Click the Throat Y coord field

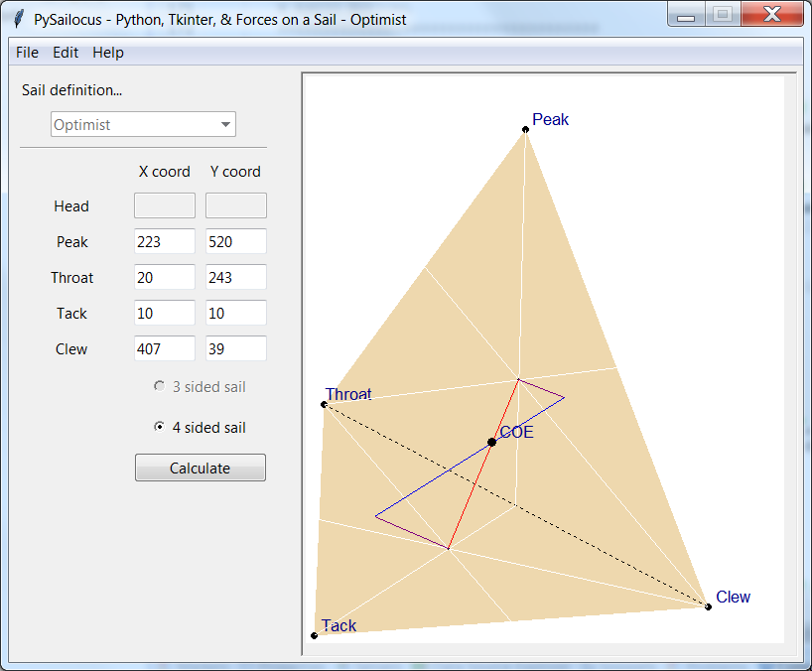(236, 277)
